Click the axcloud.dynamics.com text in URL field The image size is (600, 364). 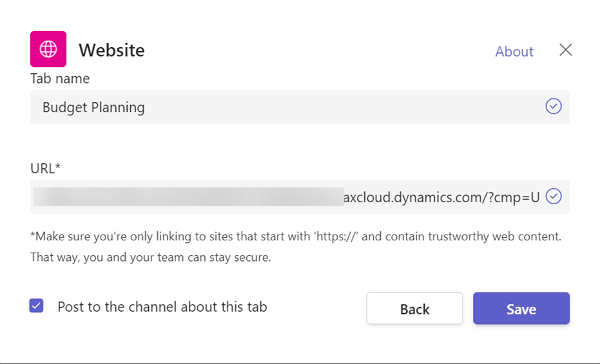[412, 197]
